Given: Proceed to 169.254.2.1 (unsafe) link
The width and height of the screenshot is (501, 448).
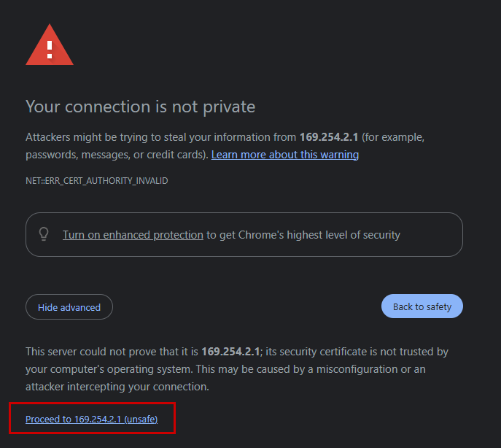Looking at the screenshot, I should pos(91,420).
